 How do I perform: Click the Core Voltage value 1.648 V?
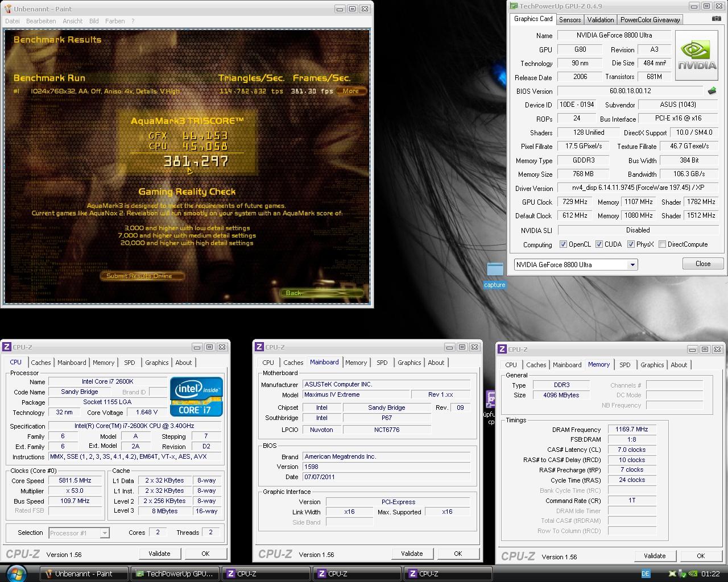(x=147, y=413)
